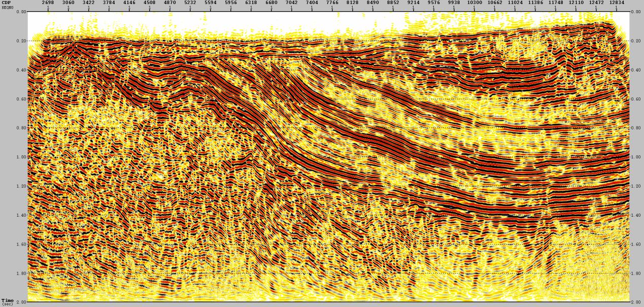Click the CDP 2698 tick label

[x=48, y=3]
